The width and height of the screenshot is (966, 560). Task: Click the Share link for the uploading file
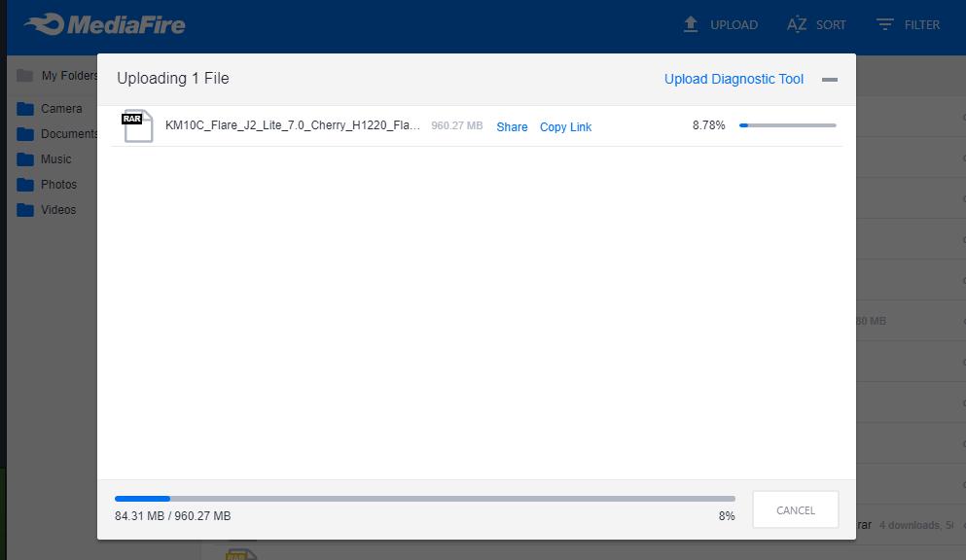click(512, 126)
